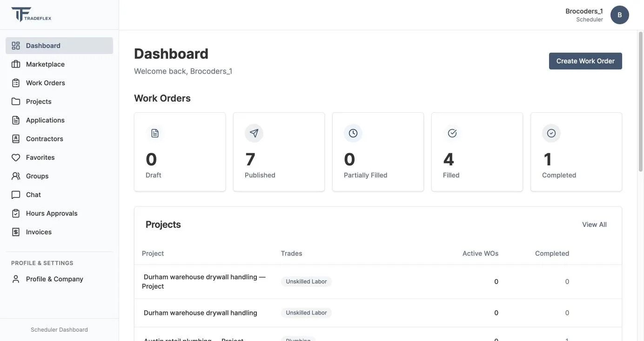Screen dimensions: 644x341
Task: Click the Work Orders clipboard icon
Action: click(16, 83)
